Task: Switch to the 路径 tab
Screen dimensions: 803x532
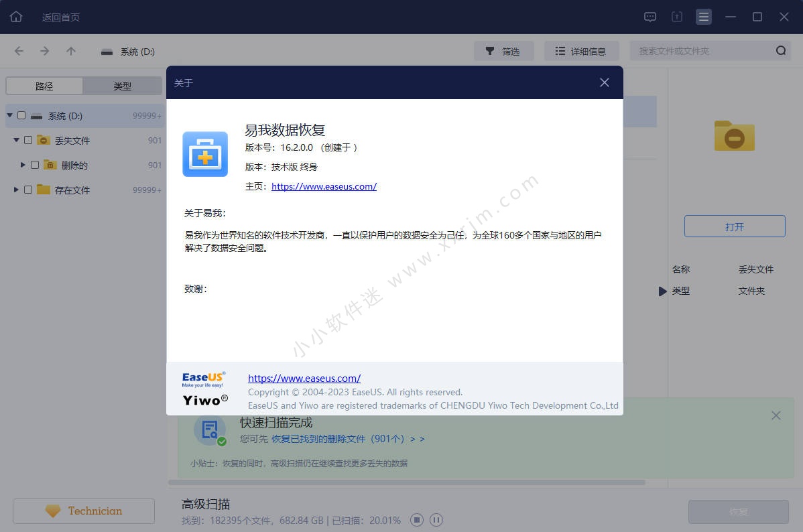Action: pyautogui.click(x=44, y=86)
